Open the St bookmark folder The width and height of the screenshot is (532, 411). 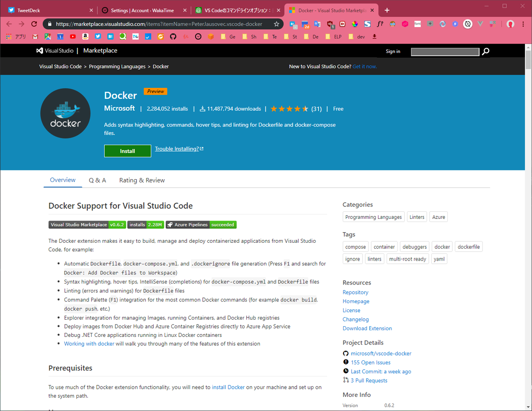(290, 37)
